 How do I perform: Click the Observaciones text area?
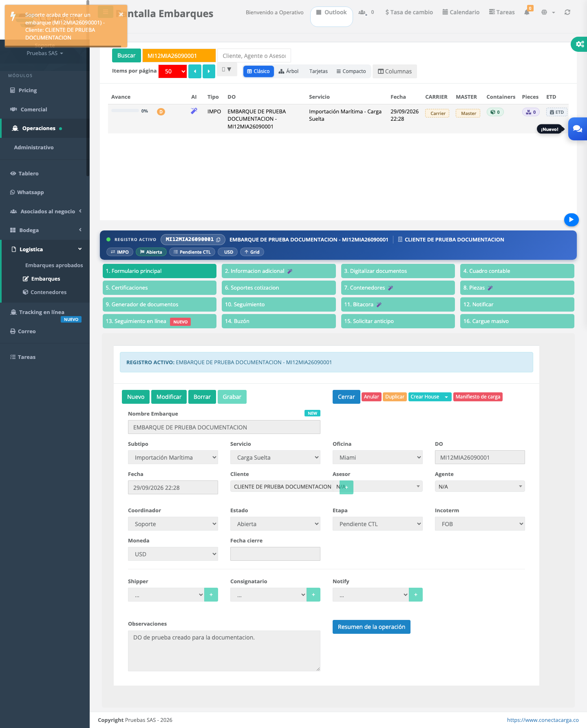click(x=224, y=651)
